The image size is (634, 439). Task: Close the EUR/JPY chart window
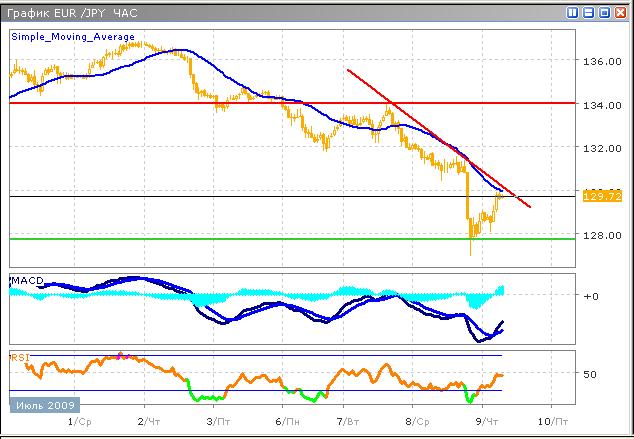click(620, 13)
